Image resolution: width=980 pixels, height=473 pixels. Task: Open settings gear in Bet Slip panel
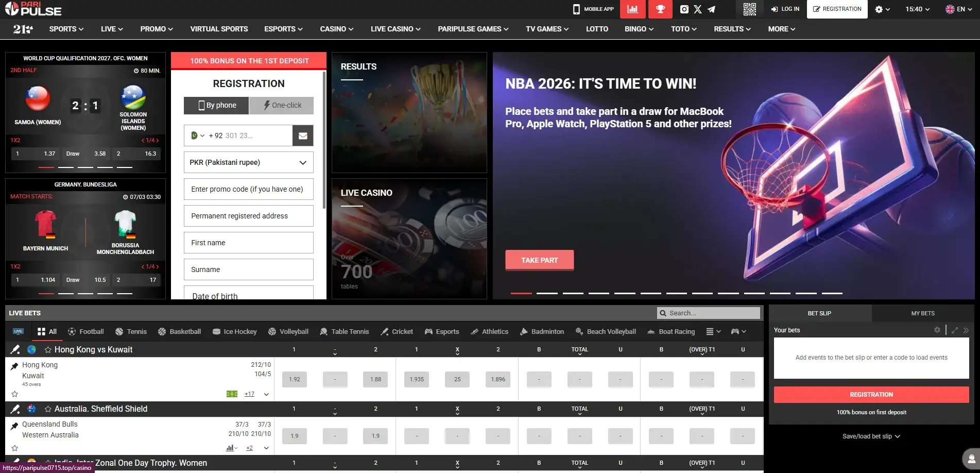tap(937, 330)
